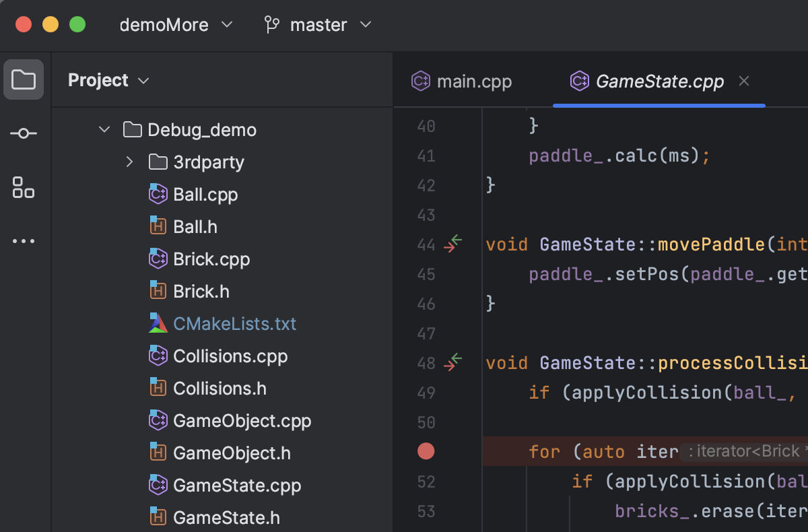Click the macOS yellow minimize button
This screenshot has height=532, width=808.
pyautogui.click(x=50, y=25)
